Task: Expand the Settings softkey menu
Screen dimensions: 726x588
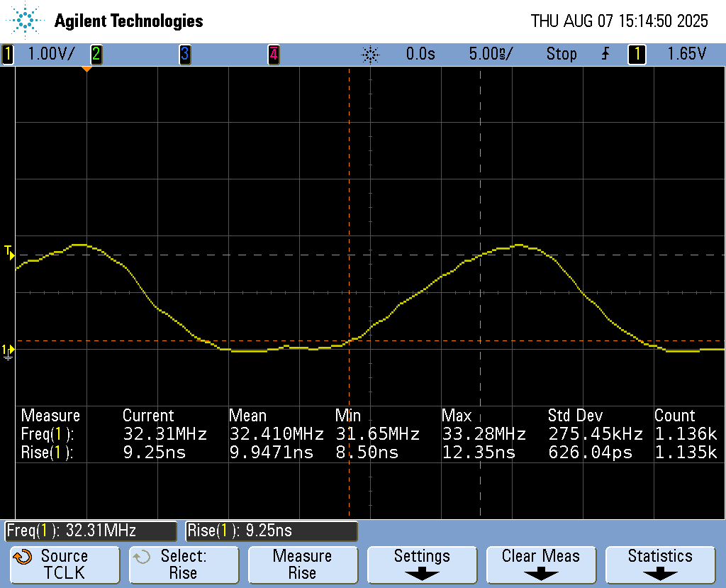Action: click(x=422, y=565)
